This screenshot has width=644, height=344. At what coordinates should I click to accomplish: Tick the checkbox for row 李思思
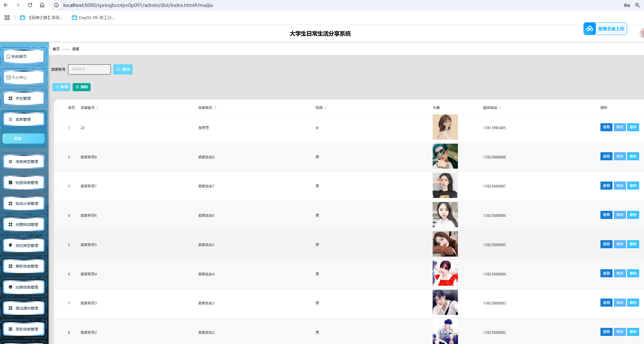(x=57, y=128)
